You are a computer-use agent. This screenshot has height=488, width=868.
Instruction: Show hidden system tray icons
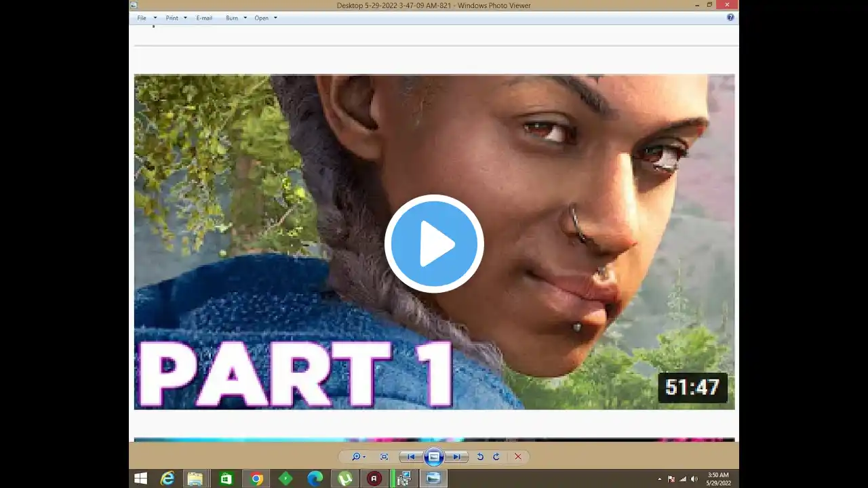(660, 479)
